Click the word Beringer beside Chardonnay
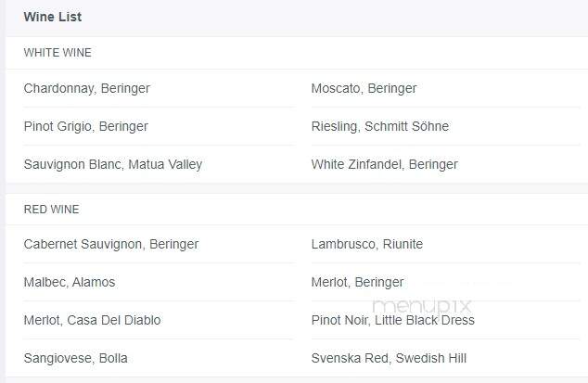This screenshot has height=383, width=588. tap(125, 88)
